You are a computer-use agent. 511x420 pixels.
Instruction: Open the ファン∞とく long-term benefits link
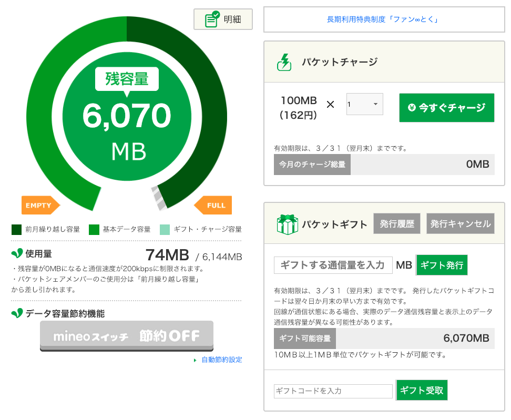(383, 19)
